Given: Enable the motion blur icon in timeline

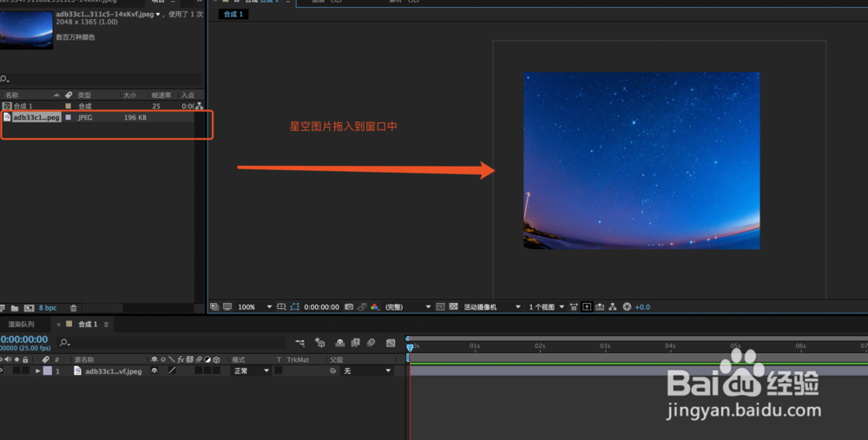Looking at the screenshot, I should (x=371, y=343).
